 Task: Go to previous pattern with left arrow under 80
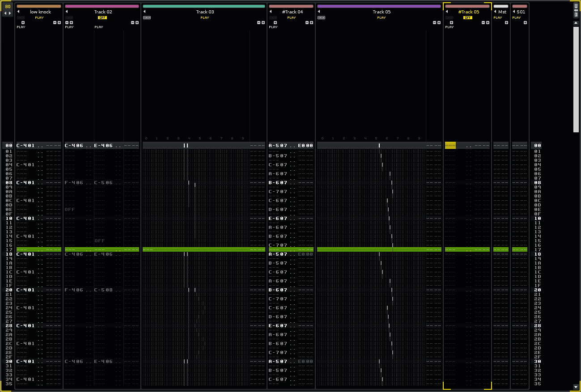[5, 13]
